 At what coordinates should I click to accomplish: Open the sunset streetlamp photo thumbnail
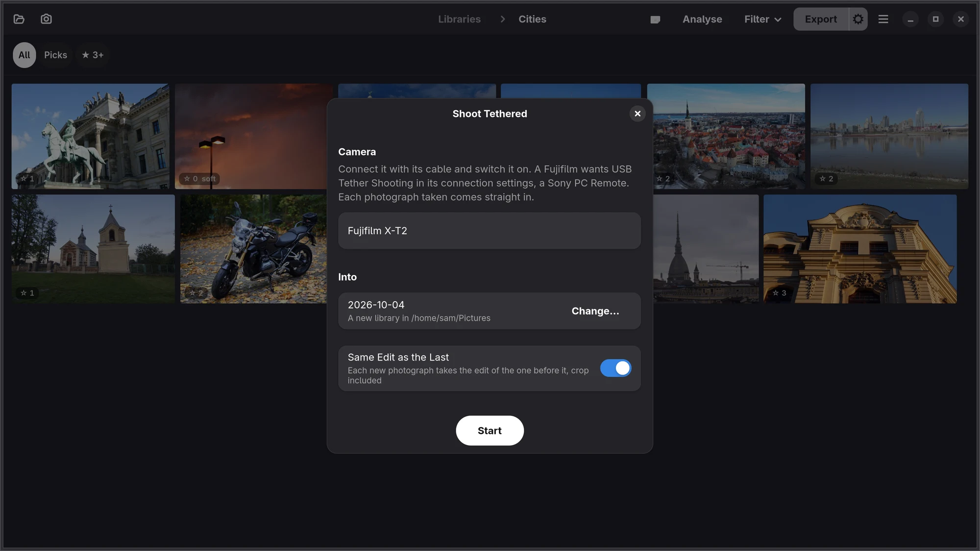click(x=251, y=136)
